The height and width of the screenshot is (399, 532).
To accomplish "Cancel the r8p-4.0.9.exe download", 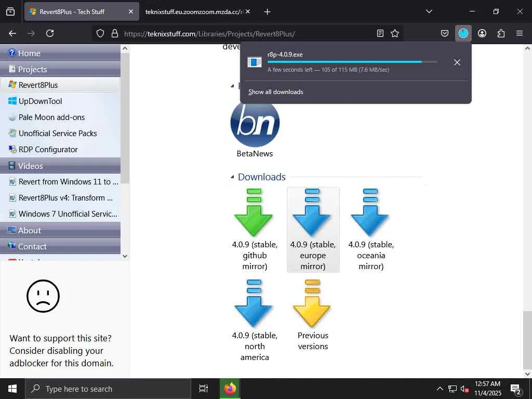I will point(457,62).
